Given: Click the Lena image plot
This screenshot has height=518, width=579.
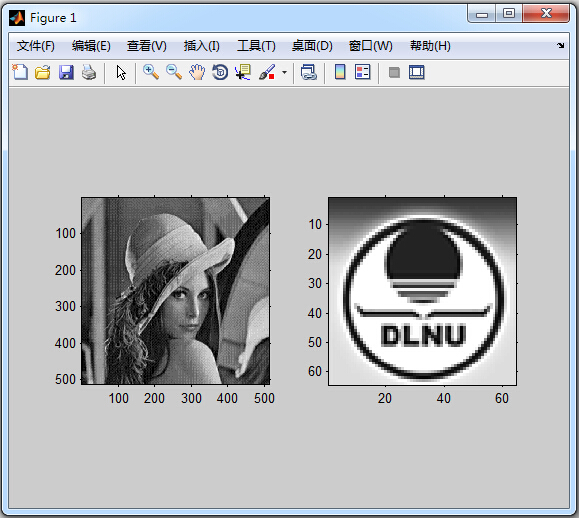Looking at the screenshot, I should click(176, 291).
